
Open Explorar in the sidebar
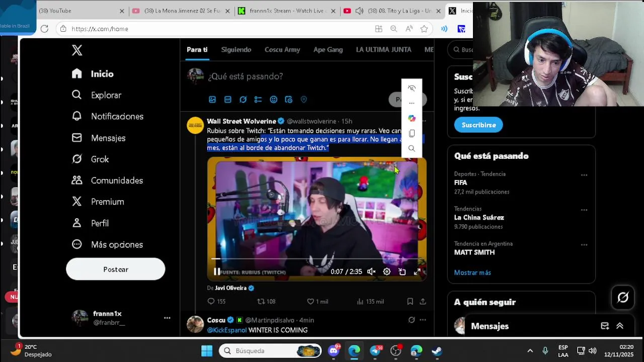(x=96, y=95)
